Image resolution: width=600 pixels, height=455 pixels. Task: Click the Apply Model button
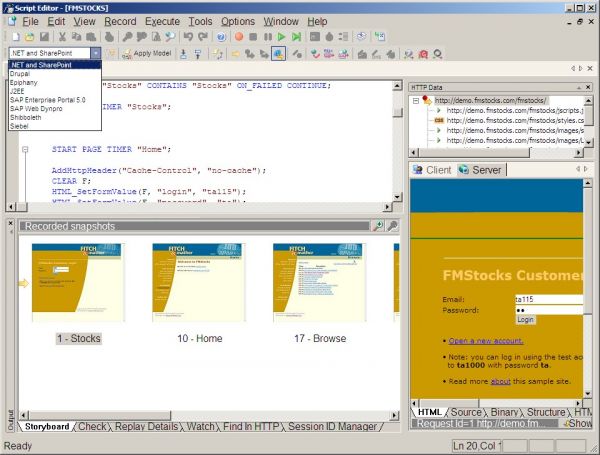(x=145, y=53)
